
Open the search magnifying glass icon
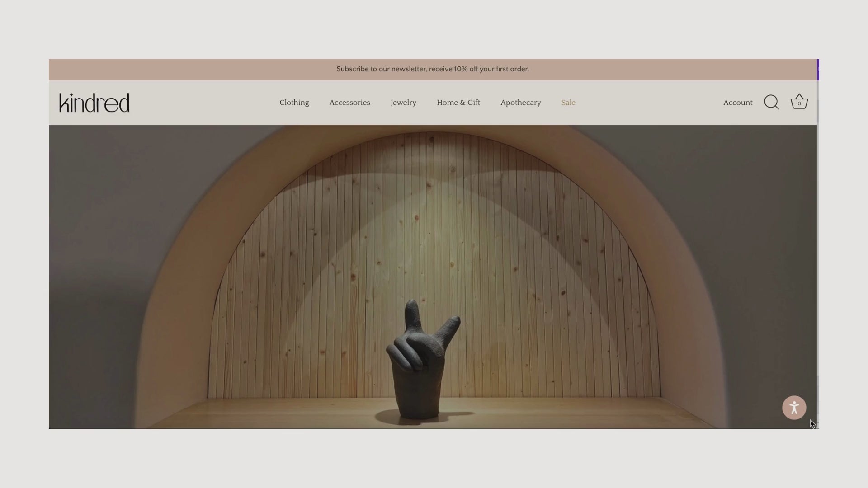coord(771,103)
